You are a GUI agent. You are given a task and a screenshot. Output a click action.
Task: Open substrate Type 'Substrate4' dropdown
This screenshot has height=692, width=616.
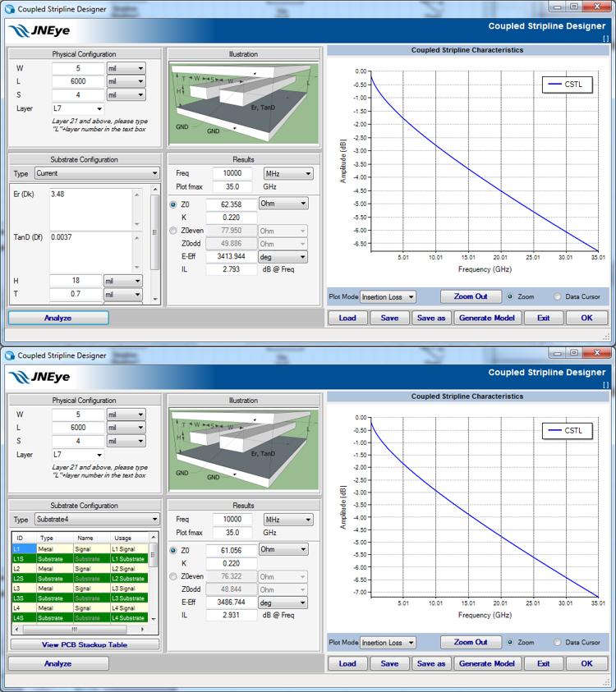pos(97,520)
